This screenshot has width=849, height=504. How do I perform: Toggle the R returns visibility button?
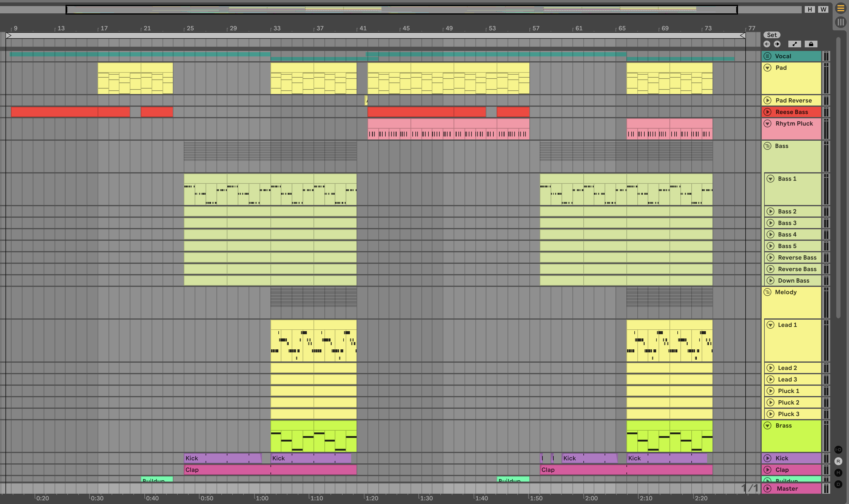pyautogui.click(x=838, y=461)
